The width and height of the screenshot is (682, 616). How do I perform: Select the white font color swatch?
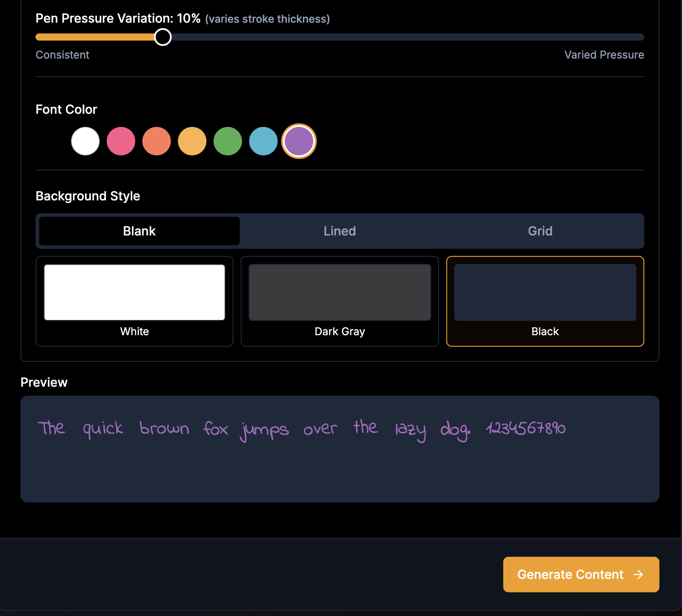pos(85,141)
